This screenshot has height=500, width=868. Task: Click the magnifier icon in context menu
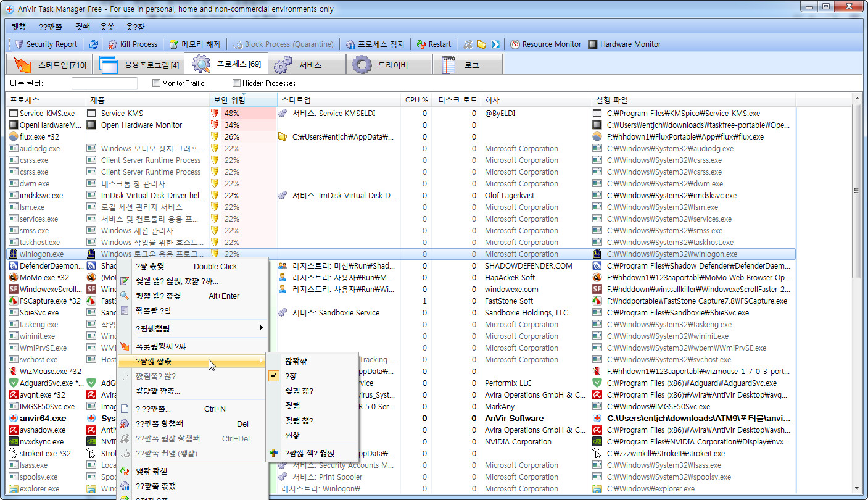[125, 296]
